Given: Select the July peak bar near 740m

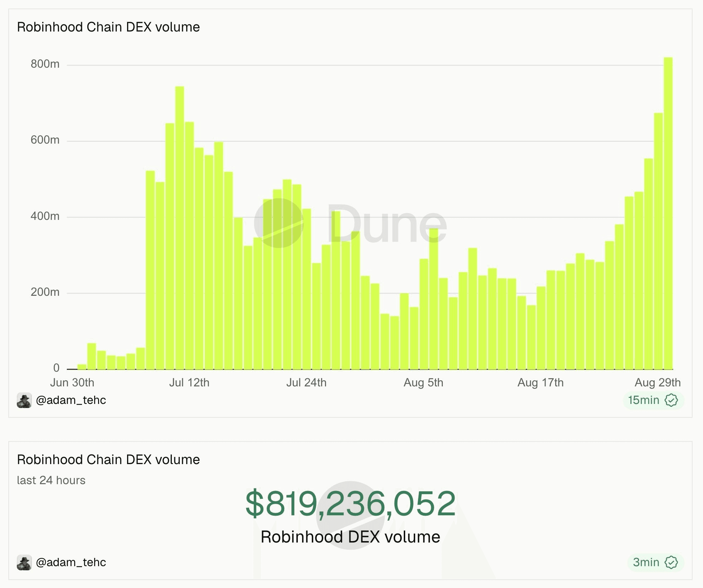Looking at the screenshot, I should click(x=180, y=228).
